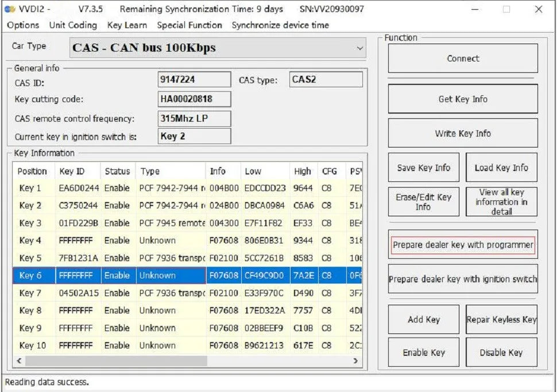Open the Special Function menu
557x392 pixels.
click(x=189, y=25)
